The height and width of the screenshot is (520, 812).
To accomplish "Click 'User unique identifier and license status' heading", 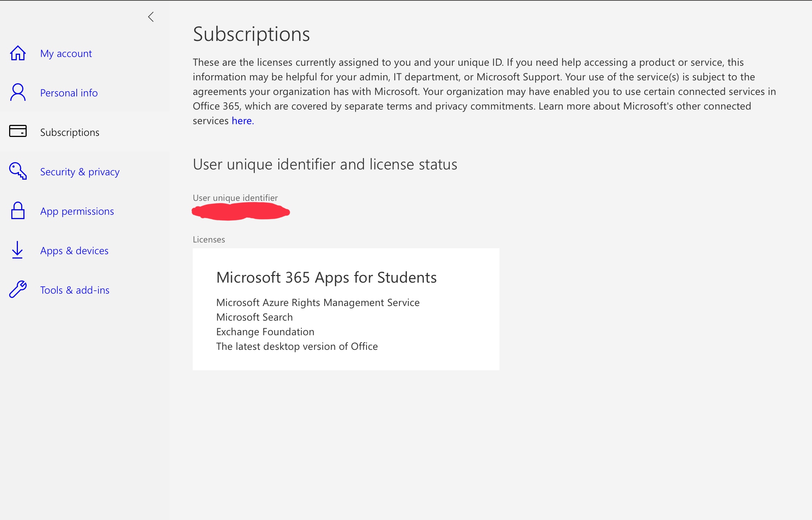I will pos(325,165).
